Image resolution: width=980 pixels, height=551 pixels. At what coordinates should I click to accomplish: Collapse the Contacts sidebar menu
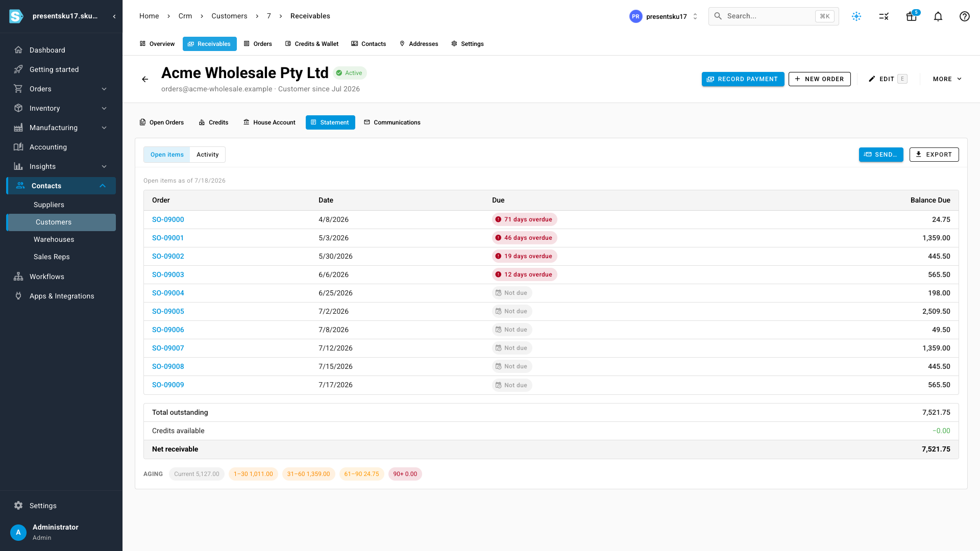[61, 186]
